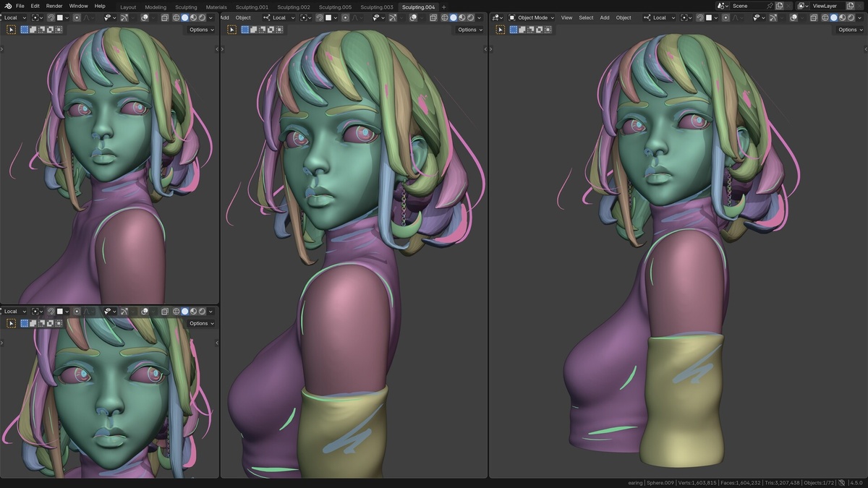The width and height of the screenshot is (868, 488).
Task: Toggle X-ray in middle viewport header
Action: coord(433,18)
